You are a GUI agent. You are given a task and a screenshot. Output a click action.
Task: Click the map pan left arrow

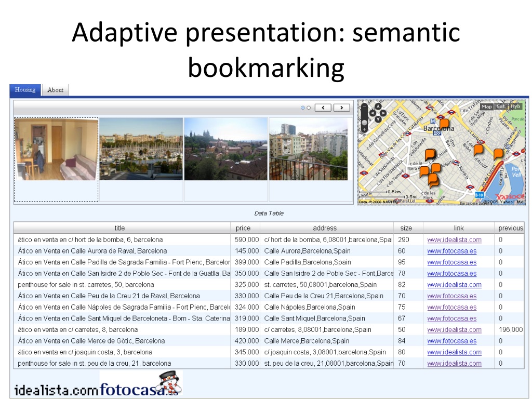[372, 113]
